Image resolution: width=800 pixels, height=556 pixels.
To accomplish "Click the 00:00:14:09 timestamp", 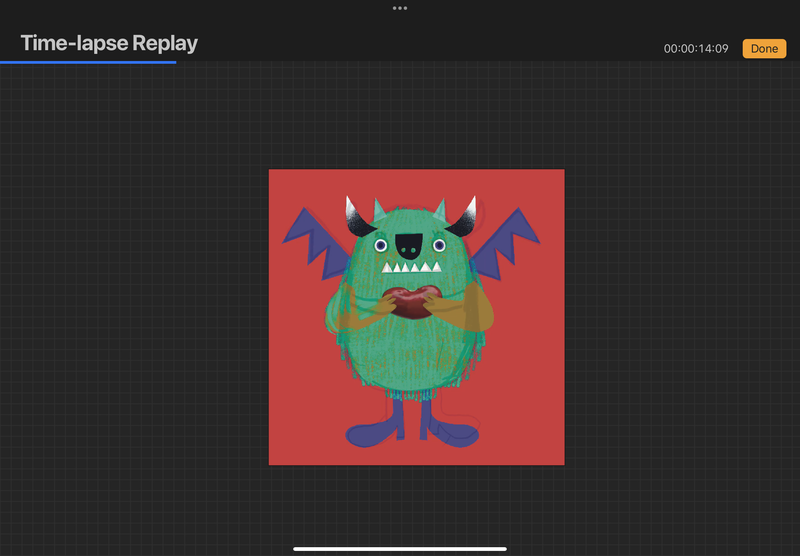I will pos(695,49).
